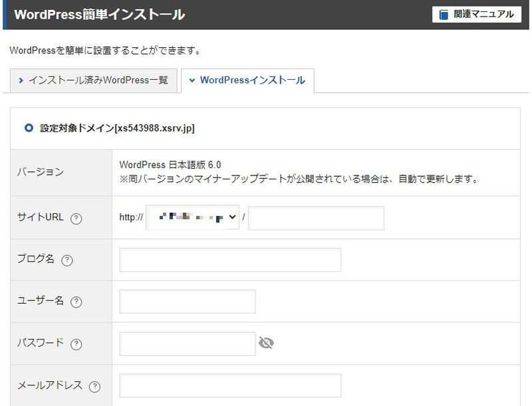Screen dimensions: 532x406
Task: Click help icon next to メールアドレス
Action: (94, 386)
